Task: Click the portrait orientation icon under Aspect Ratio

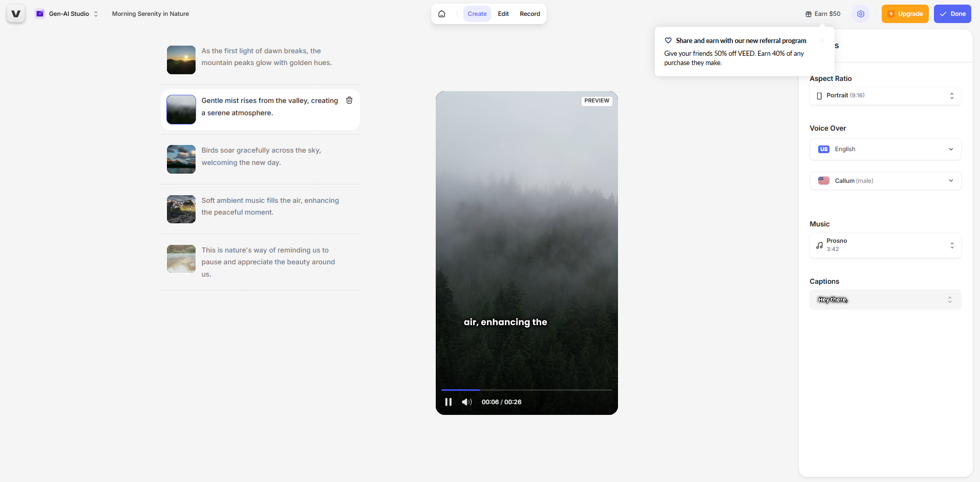Action: [819, 95]
